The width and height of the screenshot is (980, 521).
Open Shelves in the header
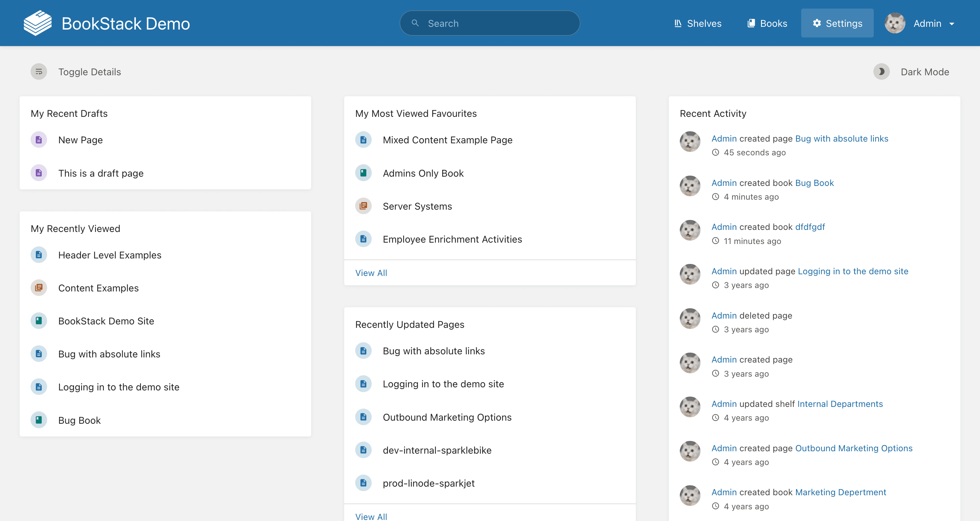[698, 23]
